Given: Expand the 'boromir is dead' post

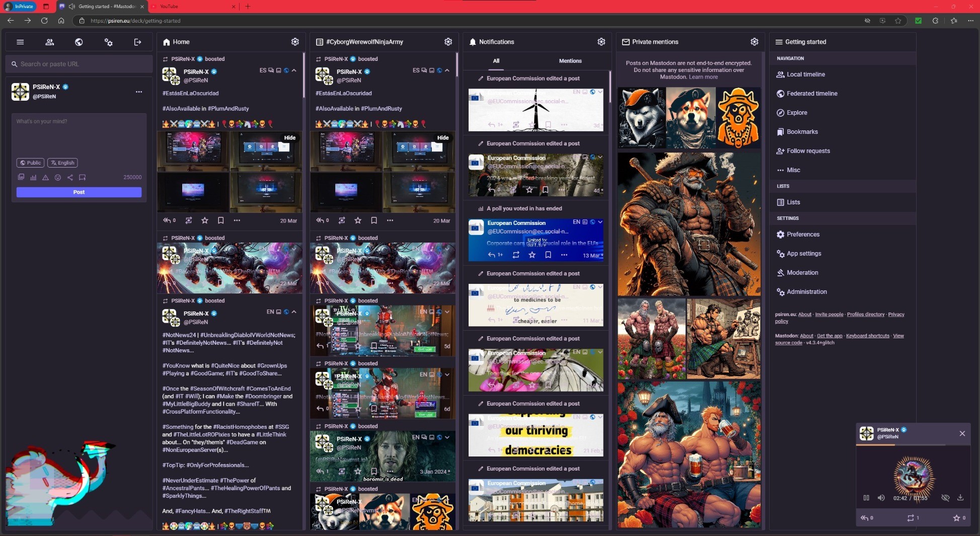Looking at the screenshot, I should coord(447,437).
